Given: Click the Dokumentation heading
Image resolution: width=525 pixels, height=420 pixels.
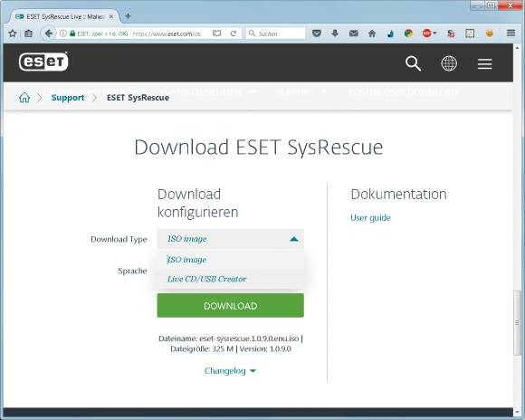Looking at the screenshot, I should click(398, 195).
